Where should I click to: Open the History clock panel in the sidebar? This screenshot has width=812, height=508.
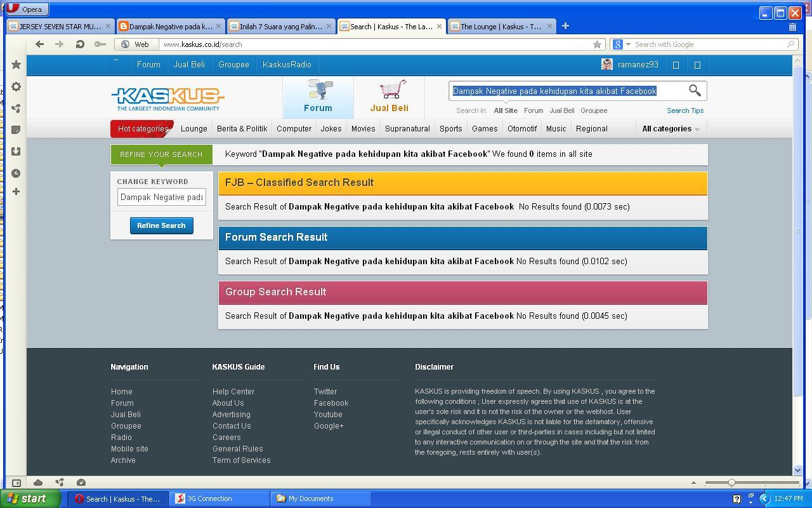16,173
